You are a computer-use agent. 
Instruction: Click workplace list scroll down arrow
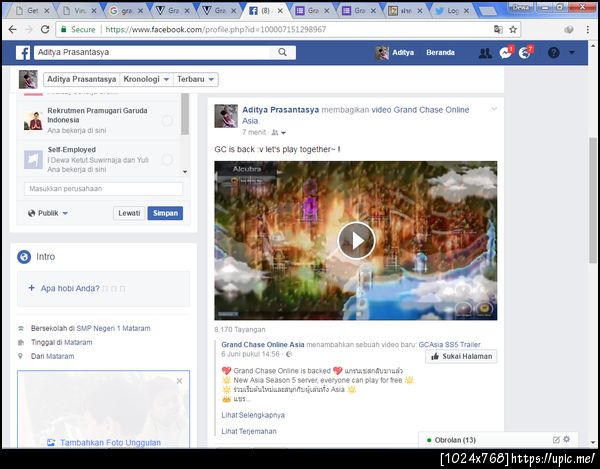pos(185,172)
